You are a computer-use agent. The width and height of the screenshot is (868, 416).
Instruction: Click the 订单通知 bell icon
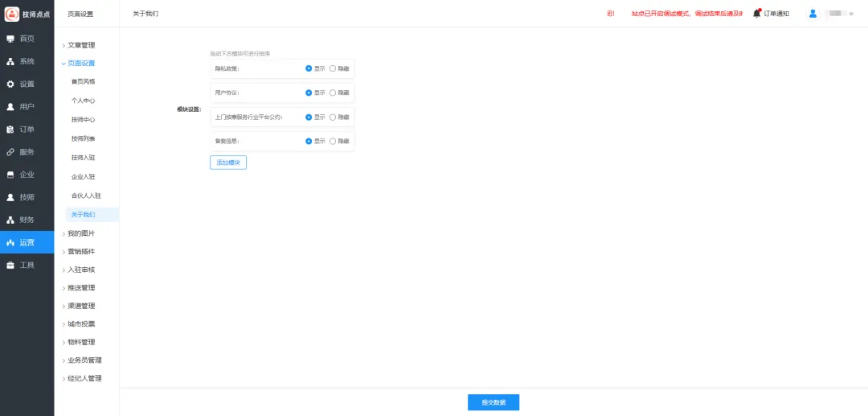coord(756,14)
